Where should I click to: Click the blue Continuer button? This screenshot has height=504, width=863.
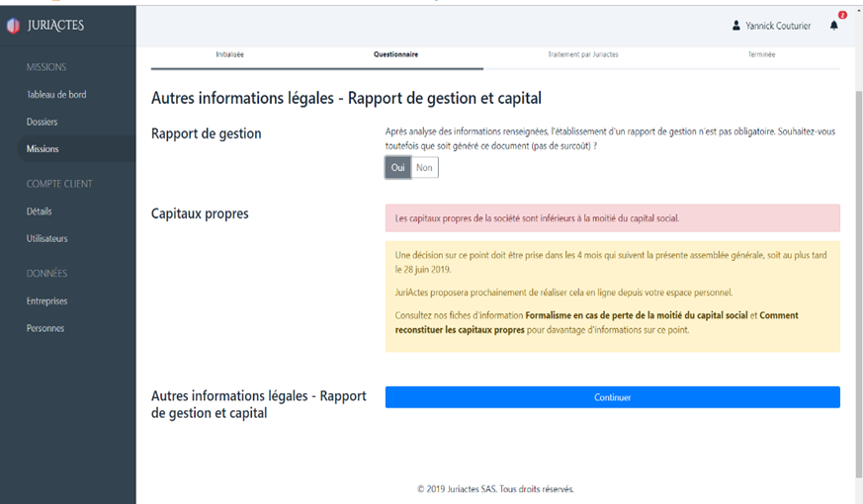pyautogui.click(x=612, y=397)
